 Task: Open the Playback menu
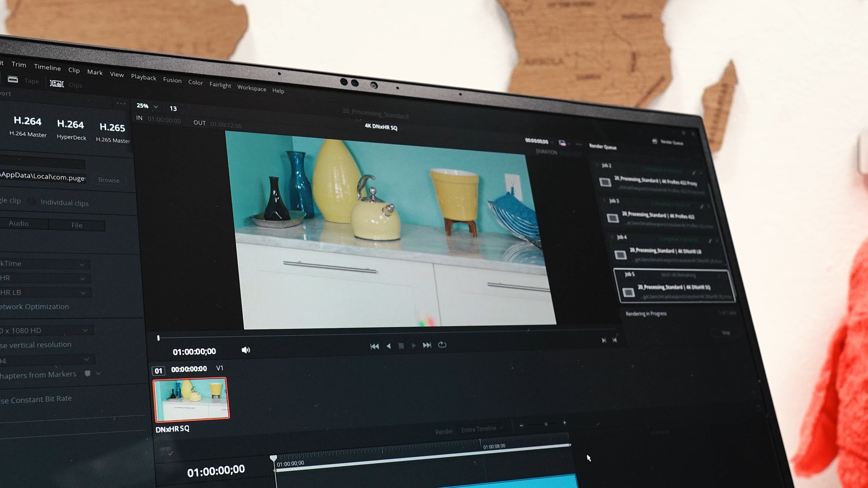click(144, 77)
